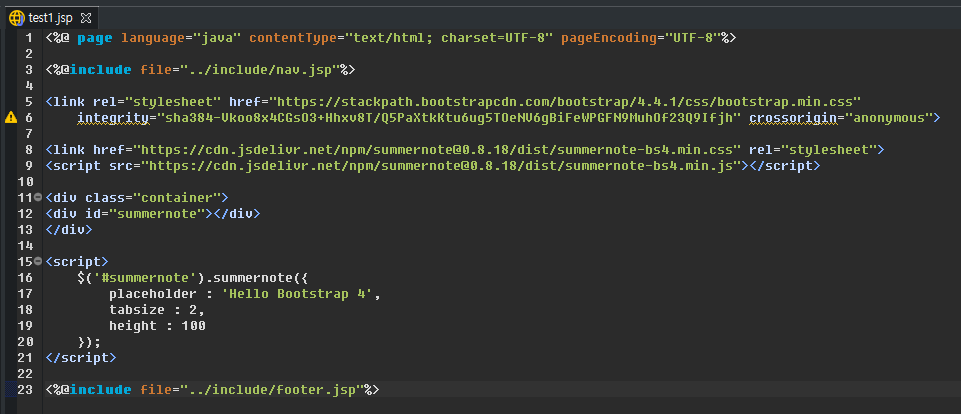Click the }); on line 20
Screen dimensions: 961x414
pos(89,342)
